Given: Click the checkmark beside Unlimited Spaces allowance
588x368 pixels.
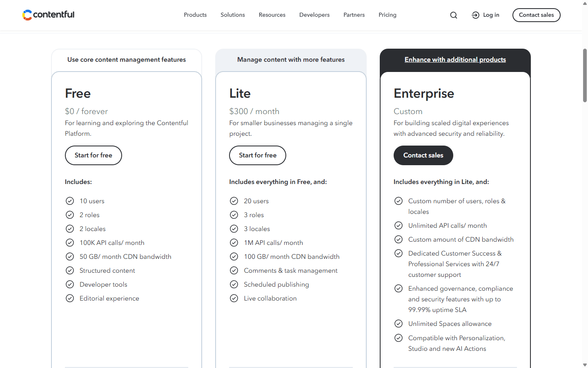Looking at the screenshot, I should click(x=399, y=323).
